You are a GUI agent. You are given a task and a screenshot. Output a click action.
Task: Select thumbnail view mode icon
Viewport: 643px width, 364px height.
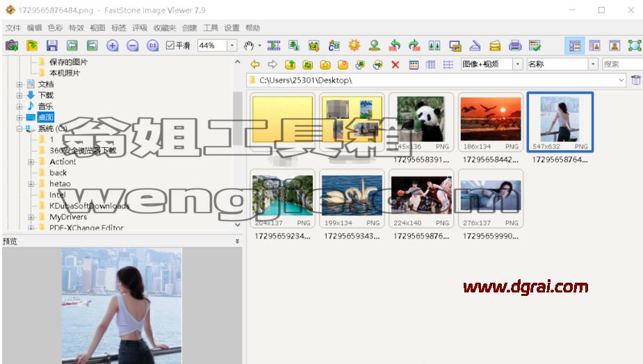(x=414, y=65)
